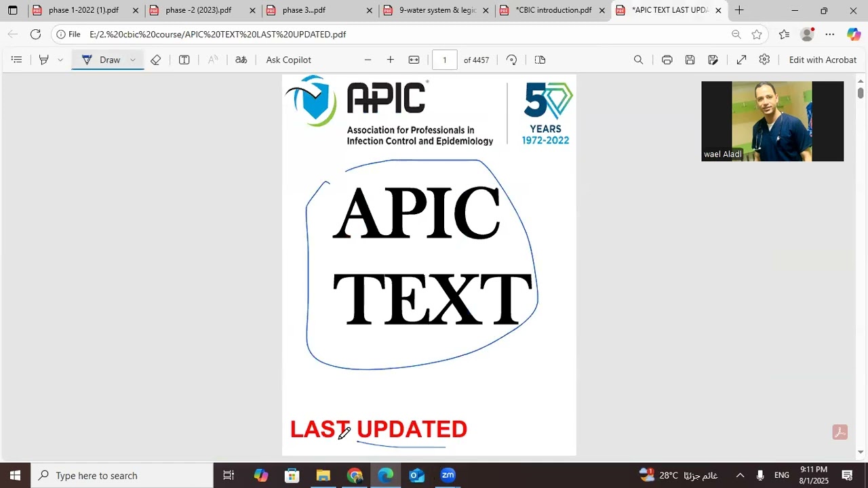
Task: Click the Print icon
Action: (667, 60)
